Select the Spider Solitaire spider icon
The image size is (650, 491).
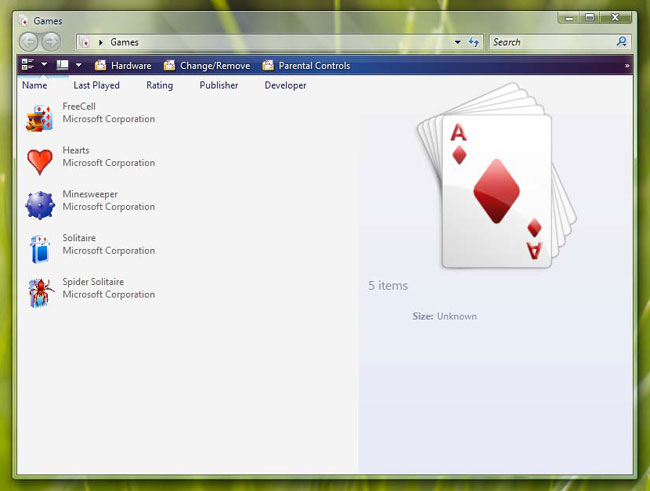tap(39, 292)
